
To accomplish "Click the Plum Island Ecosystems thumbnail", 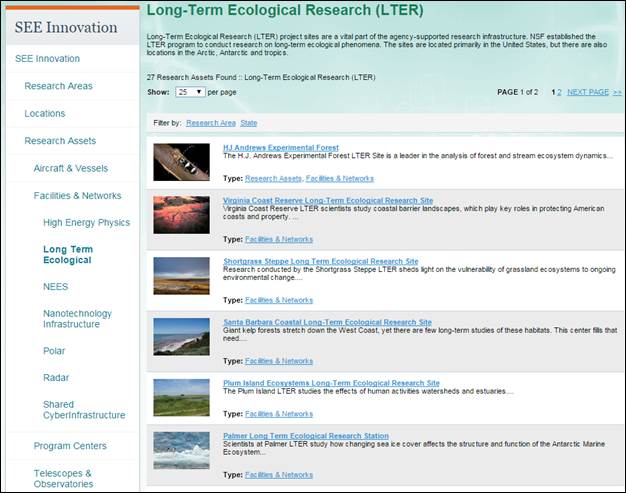I will 181,397.
